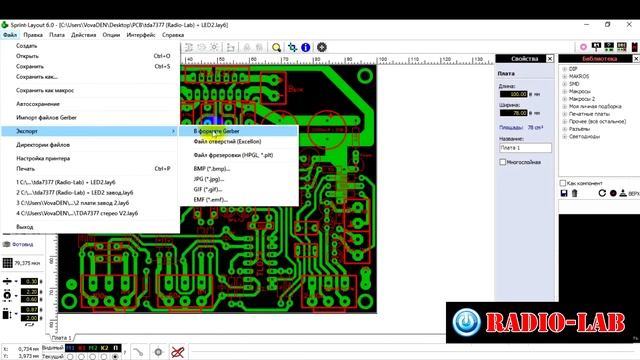Screen dimensions: 640x360
Task: Open the Правка menu
Action: click(x=33, y=35)
